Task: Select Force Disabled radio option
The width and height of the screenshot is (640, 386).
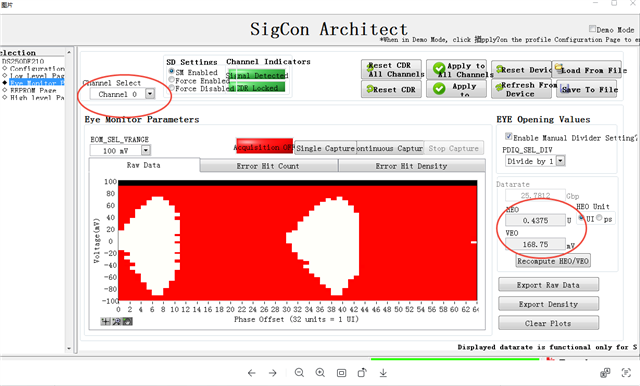Action: click(171, 88)
